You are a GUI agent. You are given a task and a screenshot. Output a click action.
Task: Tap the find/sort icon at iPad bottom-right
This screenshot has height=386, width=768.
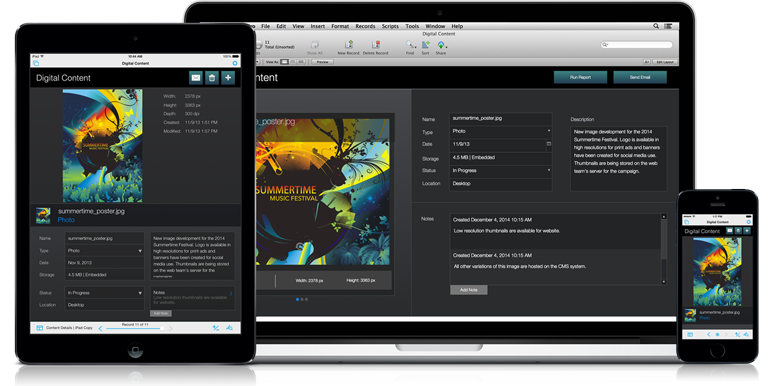230,328
